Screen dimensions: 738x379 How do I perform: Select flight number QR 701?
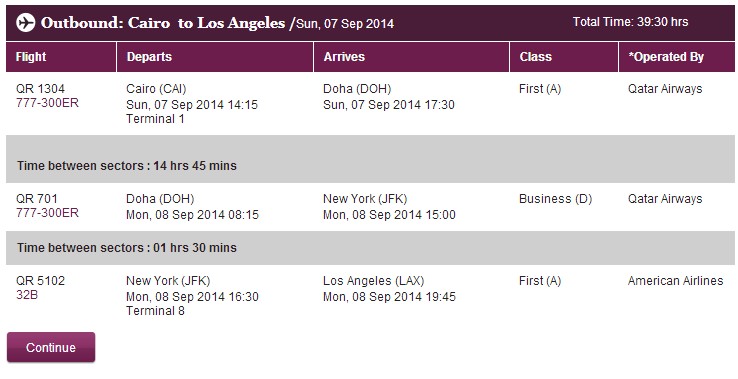[x=36, y=199]
